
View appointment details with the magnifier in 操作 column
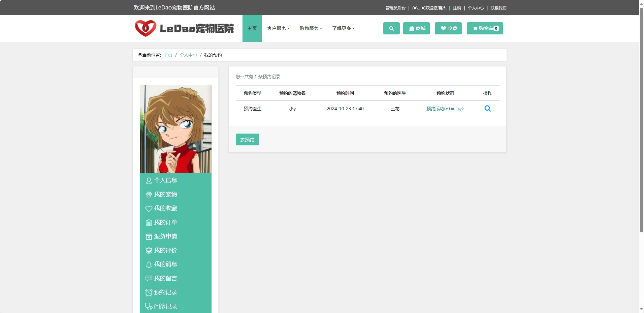point(487,108)
